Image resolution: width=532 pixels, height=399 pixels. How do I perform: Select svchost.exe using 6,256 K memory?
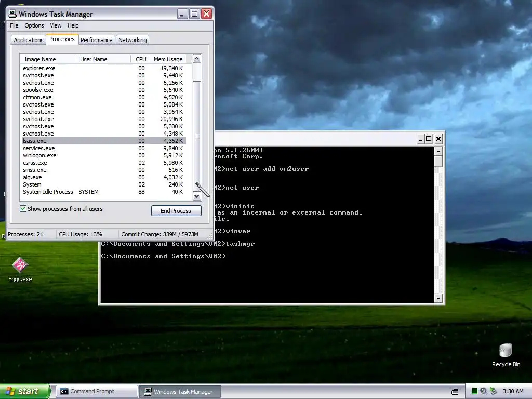tap(104, 83)
